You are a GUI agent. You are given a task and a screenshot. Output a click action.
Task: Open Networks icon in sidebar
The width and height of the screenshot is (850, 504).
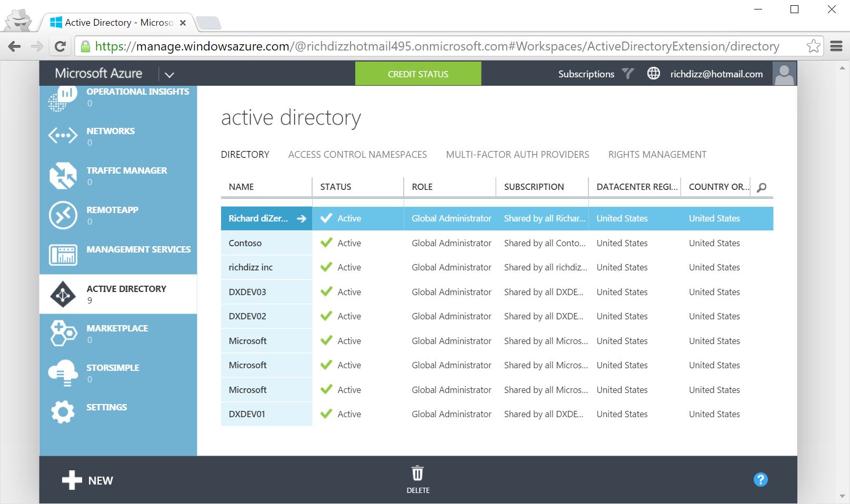(x=63, y=136)
